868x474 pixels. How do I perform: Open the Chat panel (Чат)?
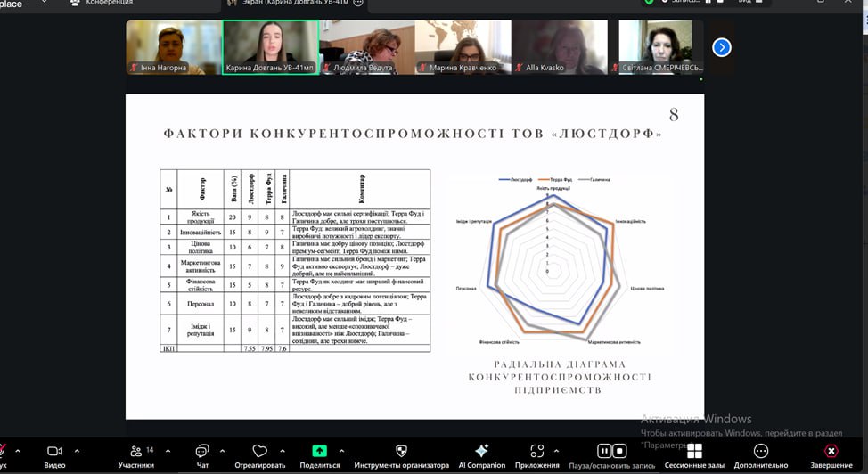coord(202,452)
